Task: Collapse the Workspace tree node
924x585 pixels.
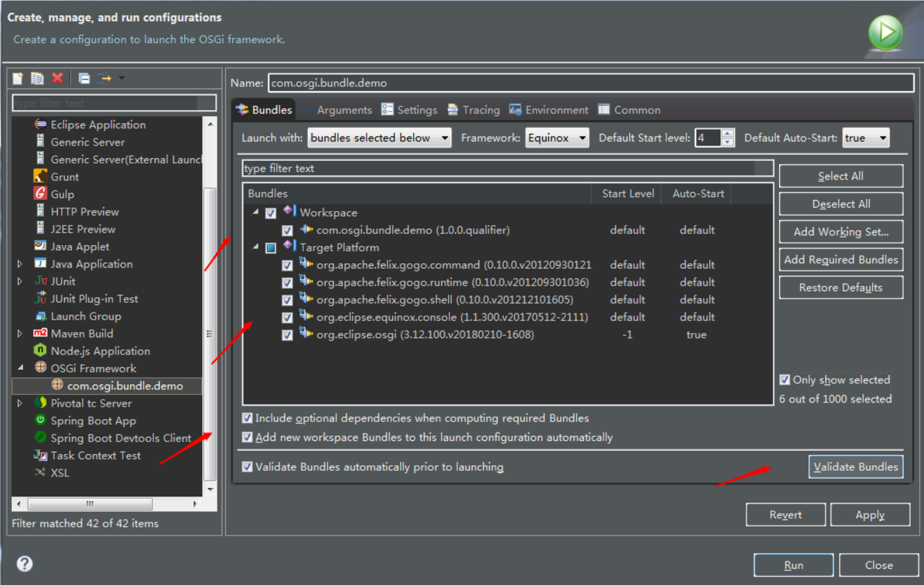Action: [x=254, y=212]
